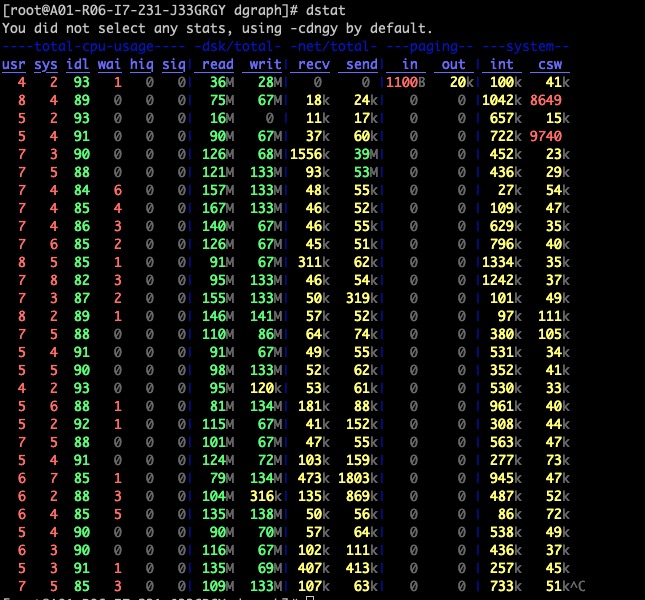Click the '1556k' recv value
The height and width of the screenshot is (600, 645).
point(310,154)
